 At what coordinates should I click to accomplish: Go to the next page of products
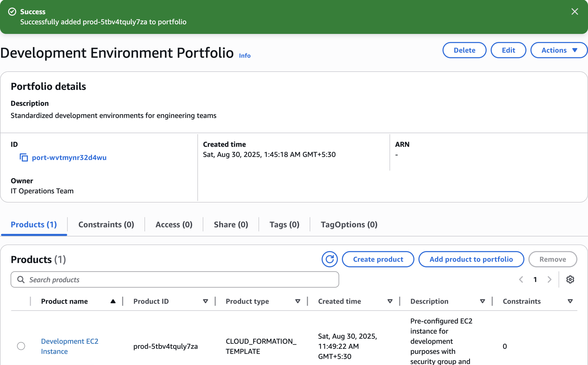(549, 279)
